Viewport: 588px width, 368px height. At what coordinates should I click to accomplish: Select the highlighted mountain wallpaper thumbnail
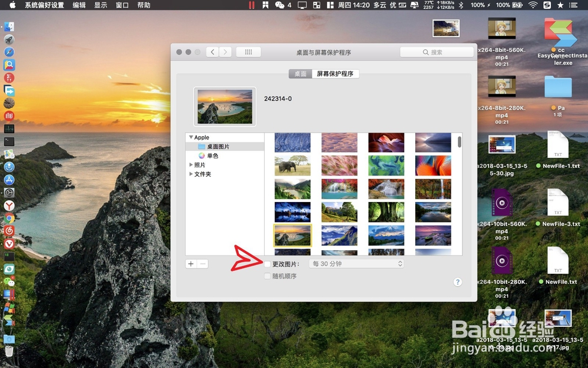click(292, 235)
